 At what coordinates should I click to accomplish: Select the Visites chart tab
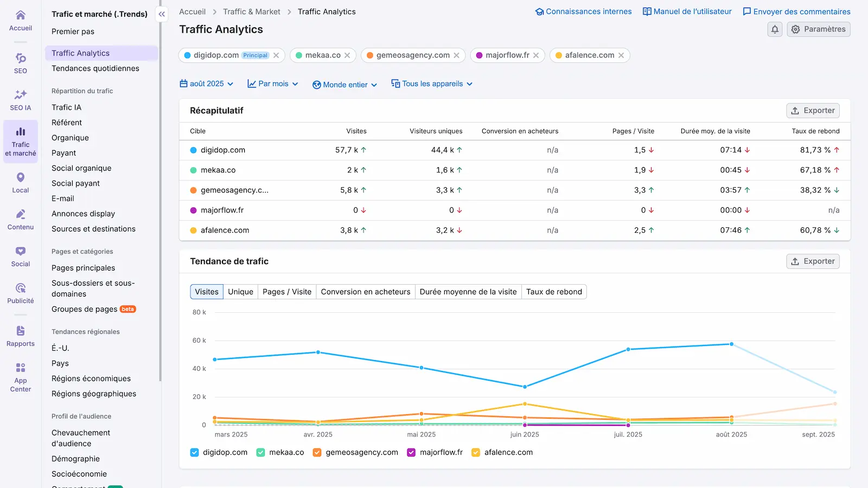pos(207,292)
